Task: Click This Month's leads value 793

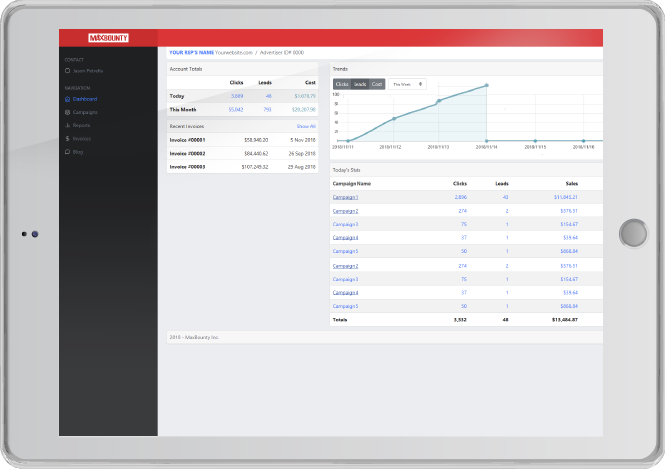Action: click(267, 109)
